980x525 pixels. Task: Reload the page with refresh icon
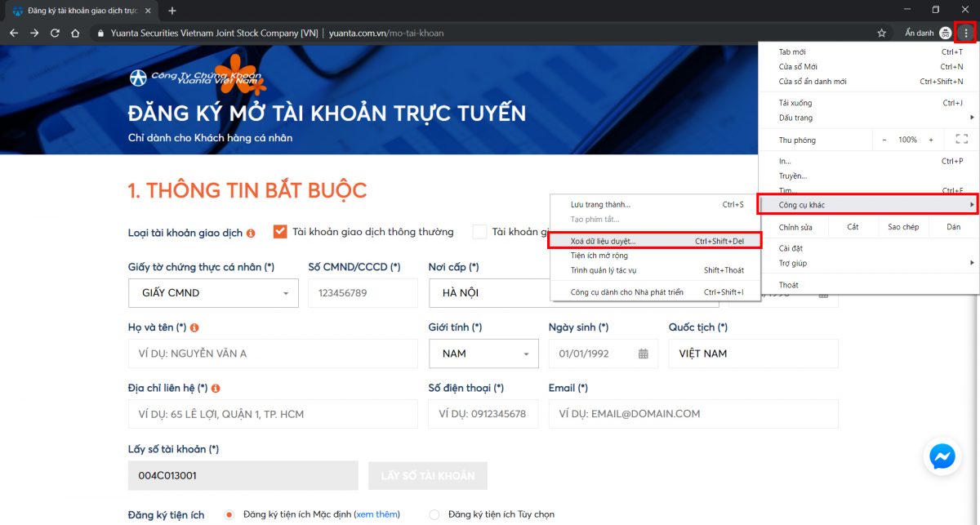(x=55, y=33)
